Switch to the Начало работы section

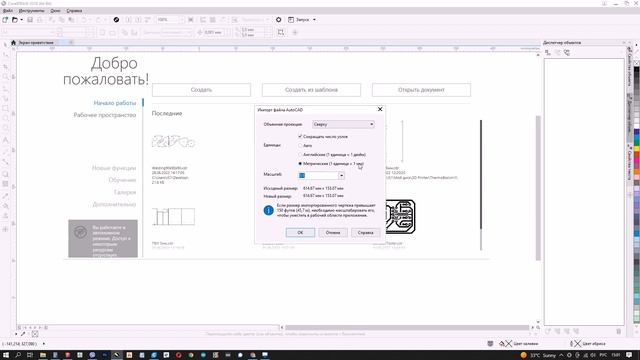(115, 103)
